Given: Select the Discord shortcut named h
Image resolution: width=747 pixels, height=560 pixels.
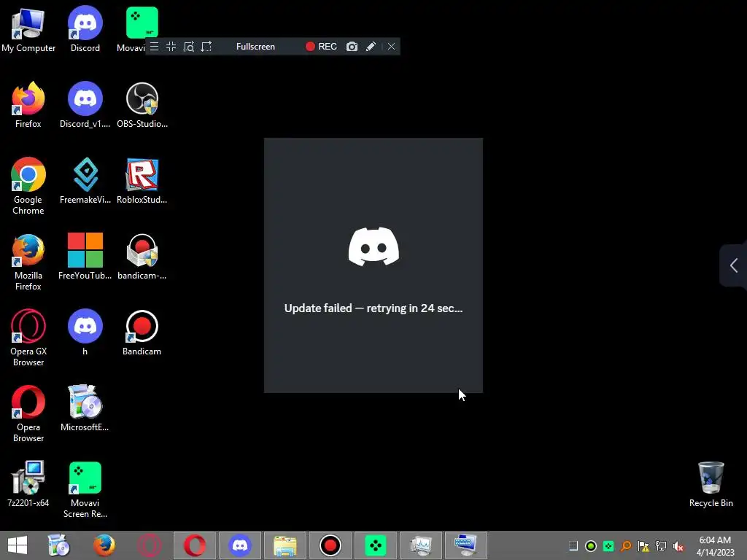Looking at the screenshot, I should click(85, 332).
